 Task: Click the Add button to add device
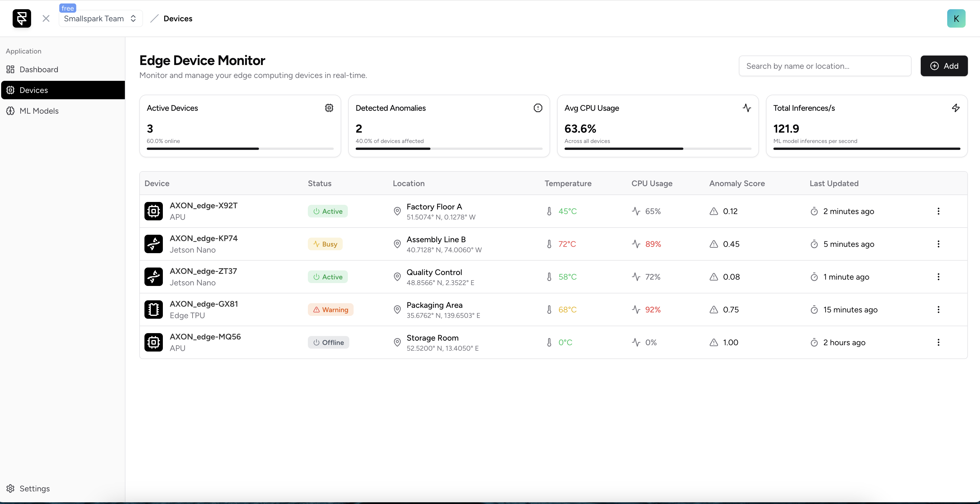click(x=944, y=66)
